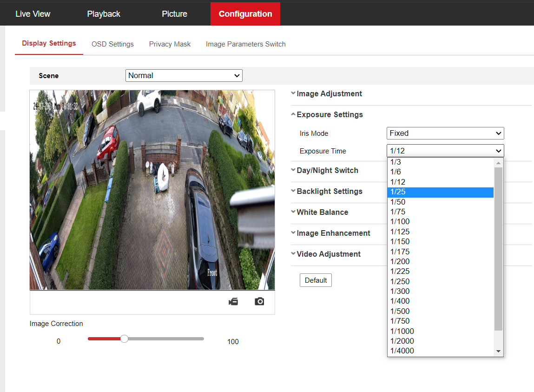
Task: Select 1/1000 exposure time option
Action: pos(440,331)
